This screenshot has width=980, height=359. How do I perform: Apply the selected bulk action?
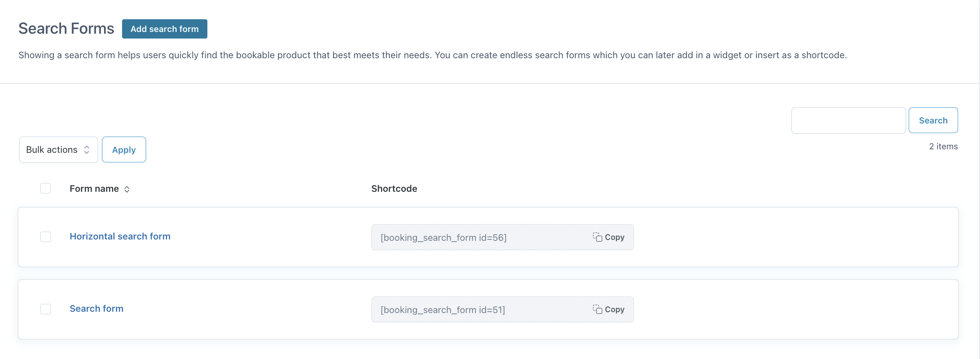pyautogui.click(x=124, y=150)
